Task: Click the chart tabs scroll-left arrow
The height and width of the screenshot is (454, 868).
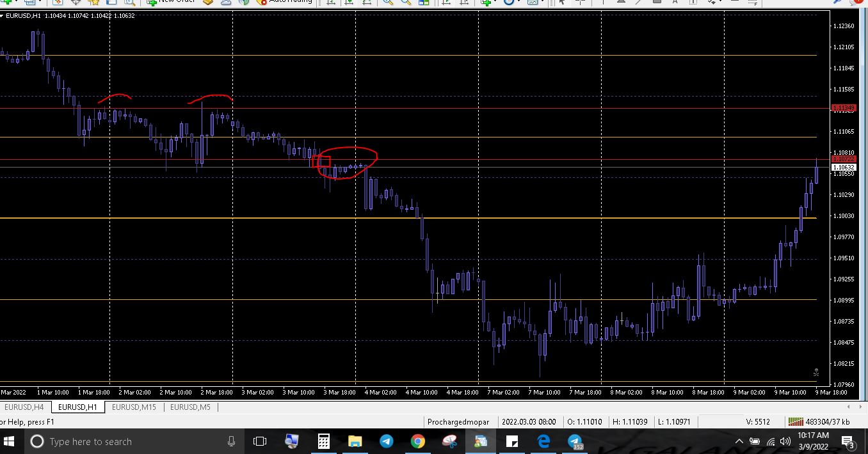Action: click(x=848, y=407)
